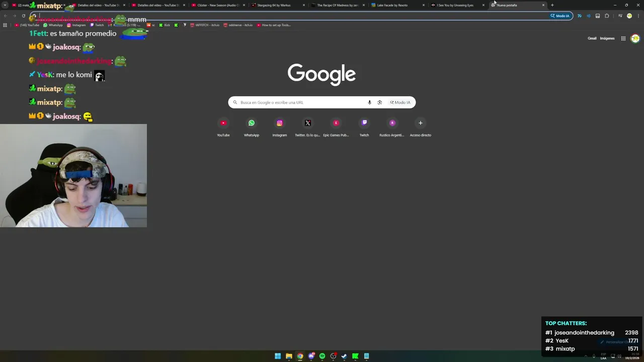
Task: Open the Chrome profile avatar in toolbar
Action: (x=629, y=16)
